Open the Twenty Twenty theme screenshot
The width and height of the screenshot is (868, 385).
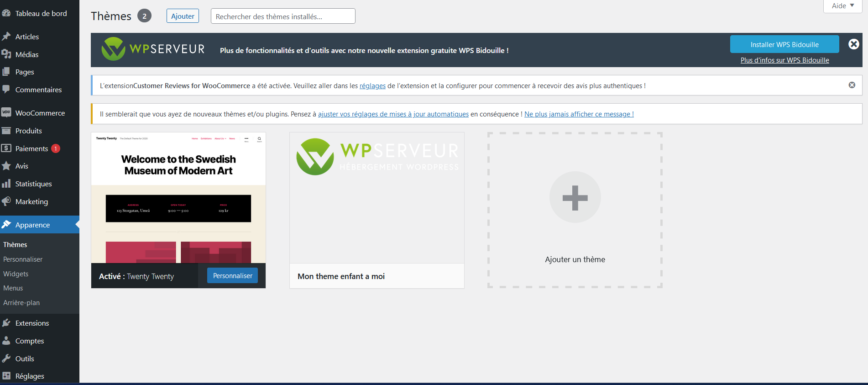click(178, 198)
